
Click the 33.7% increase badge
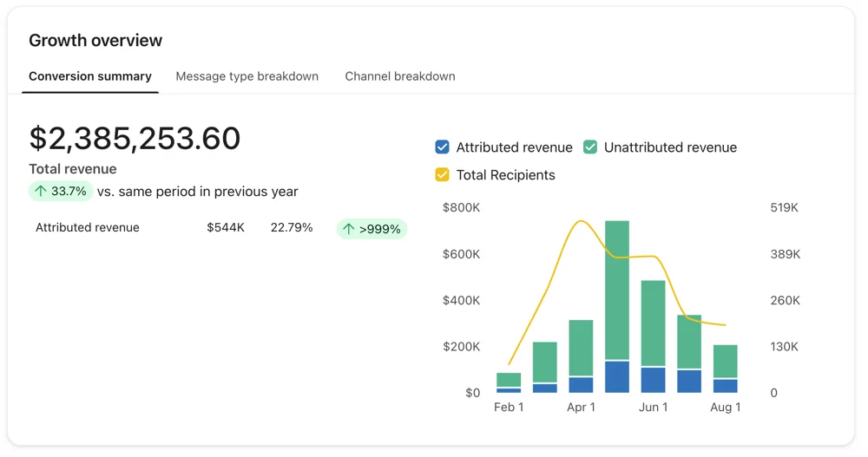pyautogui.click(x=61, y=192)
